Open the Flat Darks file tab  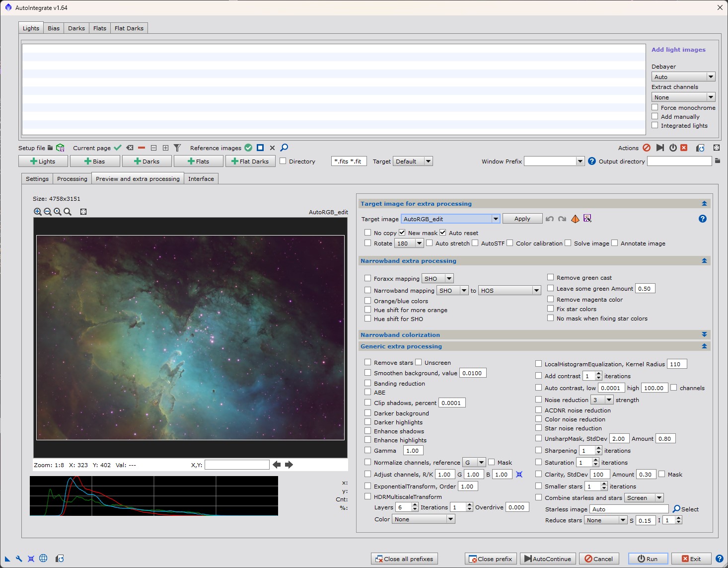pos(129,28)
